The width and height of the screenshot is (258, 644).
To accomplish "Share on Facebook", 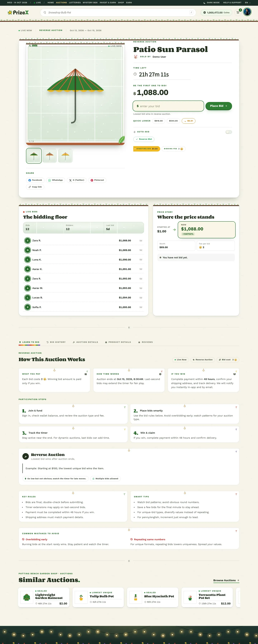I will click(x=35, y=180).
